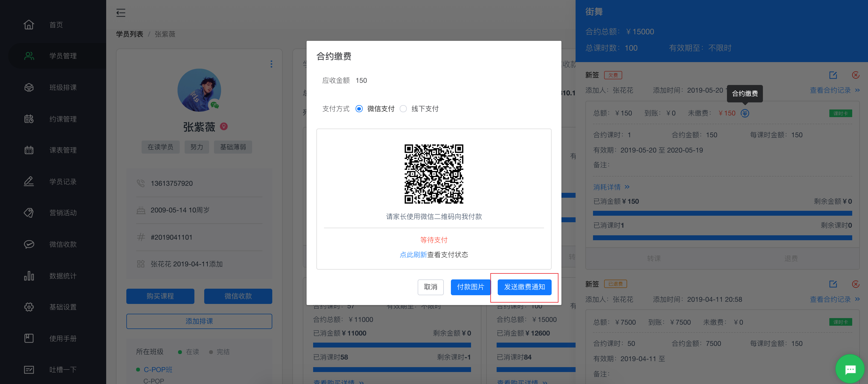Click 点此刷新 to refresh payment status
The height and width of the screenshot is (384, 868).
tap(413, 255)
